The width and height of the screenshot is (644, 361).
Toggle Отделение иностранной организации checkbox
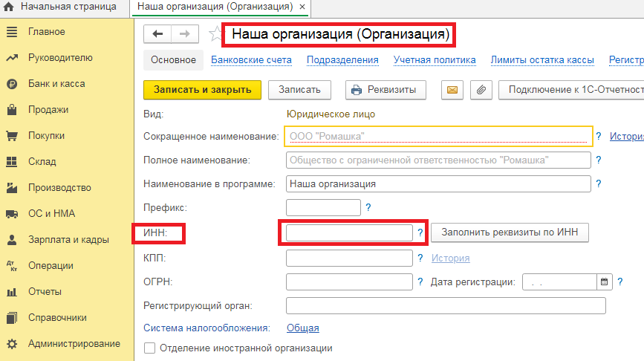pos(149,348)
